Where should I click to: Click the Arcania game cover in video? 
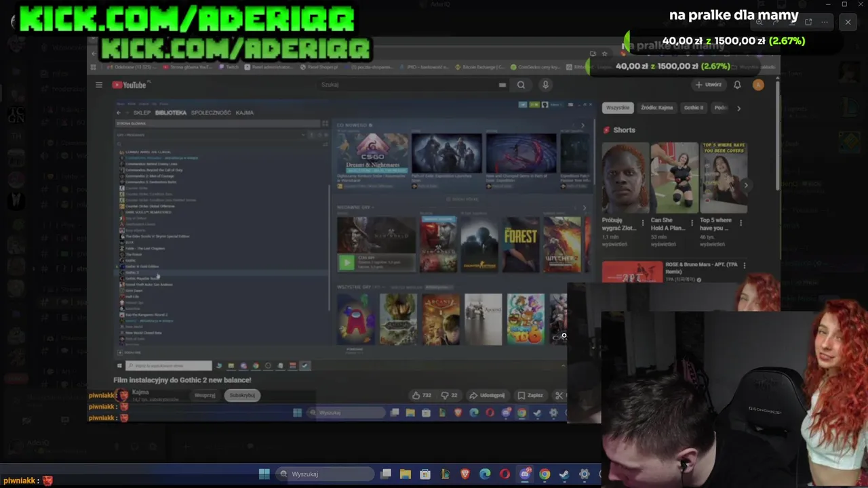click(x=441, y=319)
